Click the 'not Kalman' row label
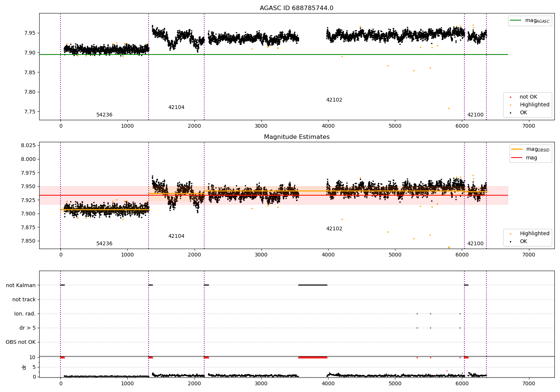Image resolution: width=560 pixels, height=392 pixels. pos(21,285)
